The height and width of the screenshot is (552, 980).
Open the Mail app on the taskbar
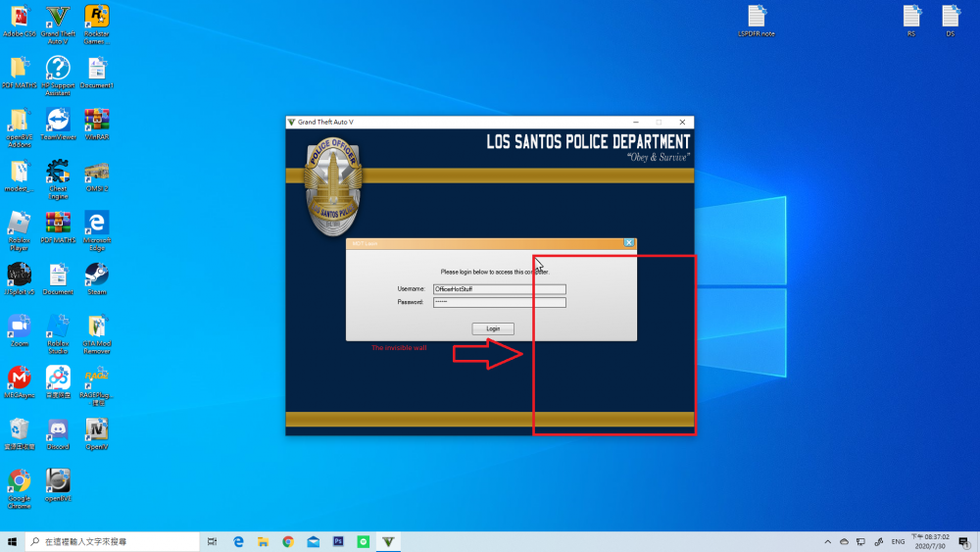coord(314,542)
